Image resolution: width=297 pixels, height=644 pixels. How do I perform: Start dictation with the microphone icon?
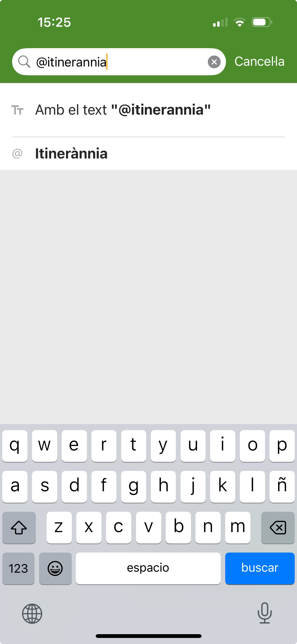[265, 613]
